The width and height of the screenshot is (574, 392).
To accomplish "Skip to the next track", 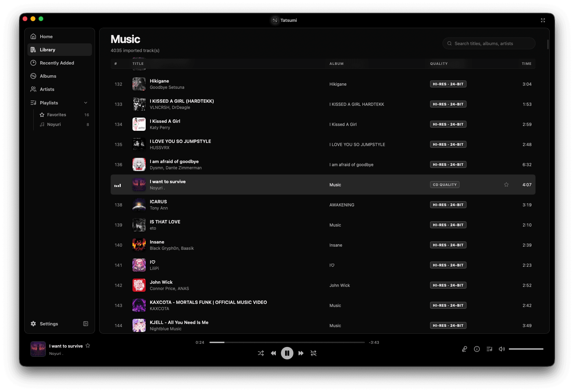I will pyautogui.click(x=301, y=353).
